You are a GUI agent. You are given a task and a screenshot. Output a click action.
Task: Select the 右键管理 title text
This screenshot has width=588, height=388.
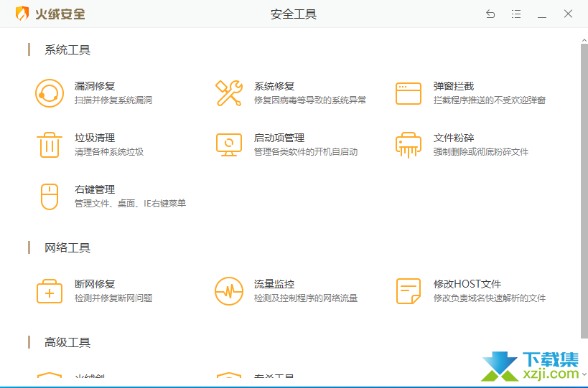tap(95, 189)
